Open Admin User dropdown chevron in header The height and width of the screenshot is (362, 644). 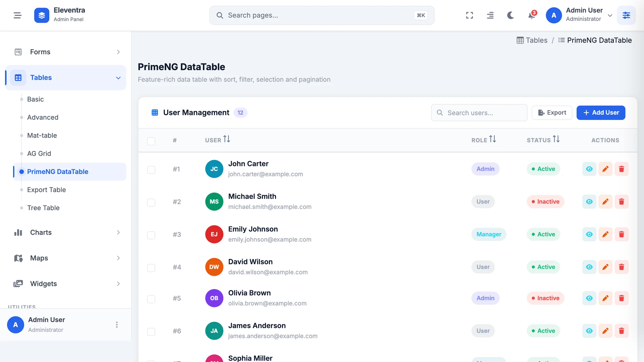click(610, 15)
